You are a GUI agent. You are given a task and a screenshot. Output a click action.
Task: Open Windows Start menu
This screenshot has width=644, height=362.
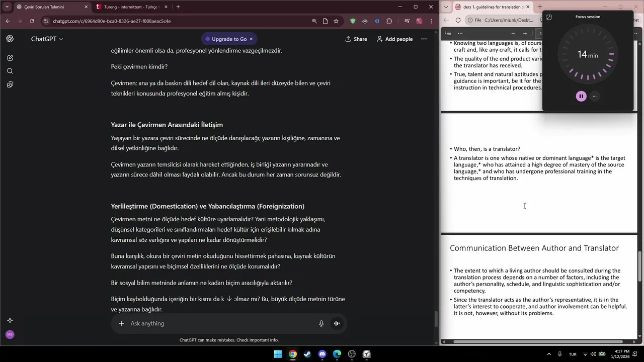coord(278,354)
